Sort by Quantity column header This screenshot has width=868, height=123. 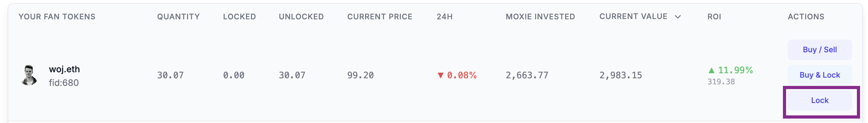(x=178, y=17)
